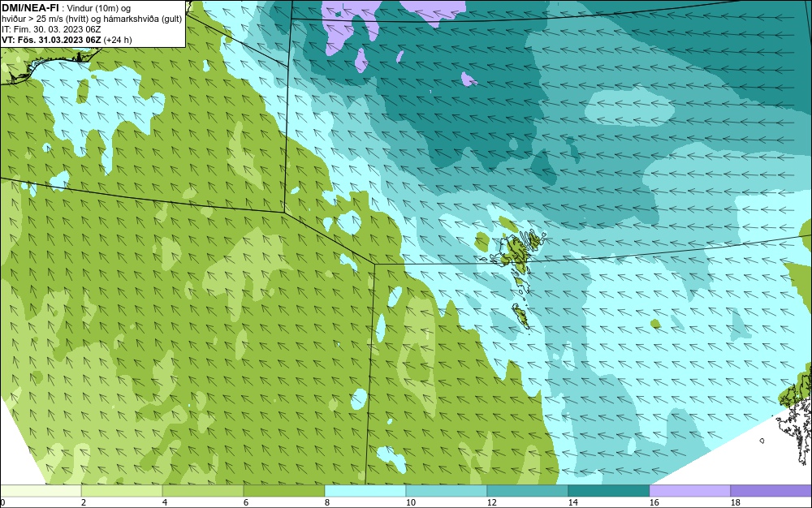The height and width of the screenshot is (508, 812).
Task: Click the 0–2 m/s legend color swatch
Action: (41, 490)
